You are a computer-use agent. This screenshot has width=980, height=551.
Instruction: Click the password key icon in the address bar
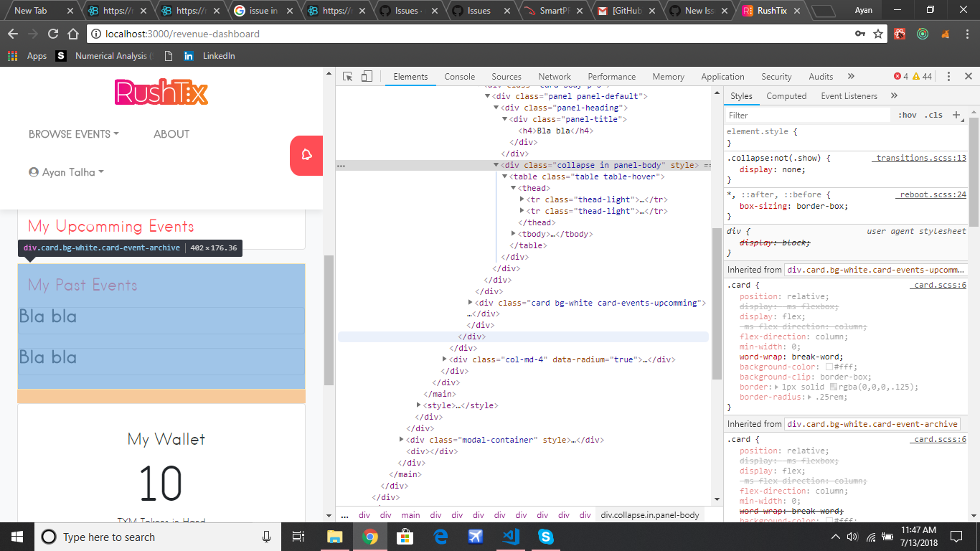(x=860, y=34)
